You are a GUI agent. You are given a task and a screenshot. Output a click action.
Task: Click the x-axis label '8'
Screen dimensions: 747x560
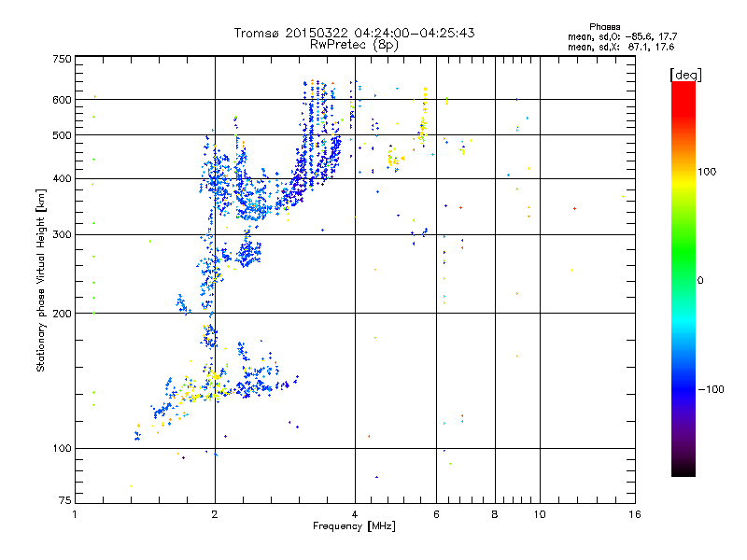tap(495, 514)
